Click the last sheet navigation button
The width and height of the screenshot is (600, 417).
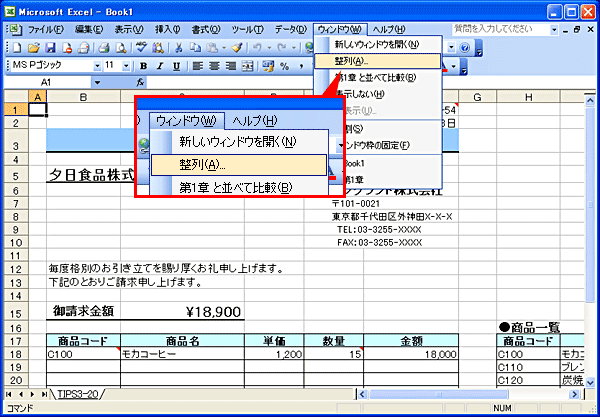point(44,394)
